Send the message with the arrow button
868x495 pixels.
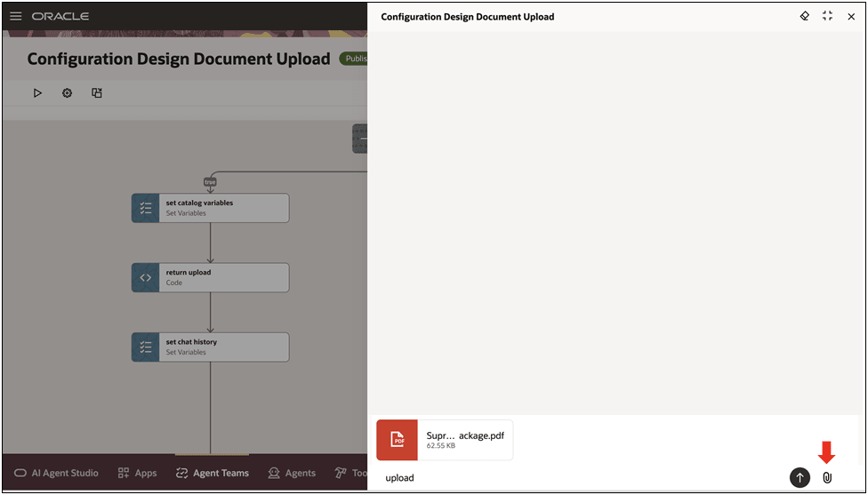click(x=800, y=477)
